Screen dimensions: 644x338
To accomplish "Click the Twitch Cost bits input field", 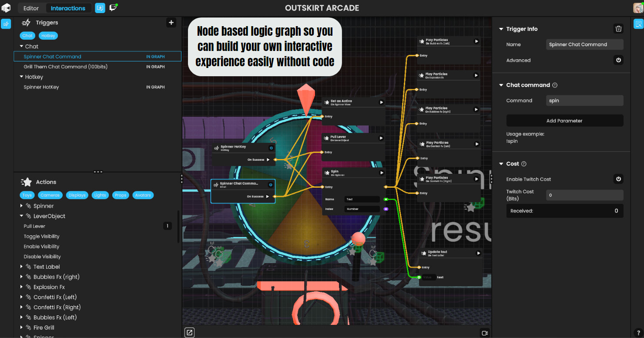I will (584, 195).
